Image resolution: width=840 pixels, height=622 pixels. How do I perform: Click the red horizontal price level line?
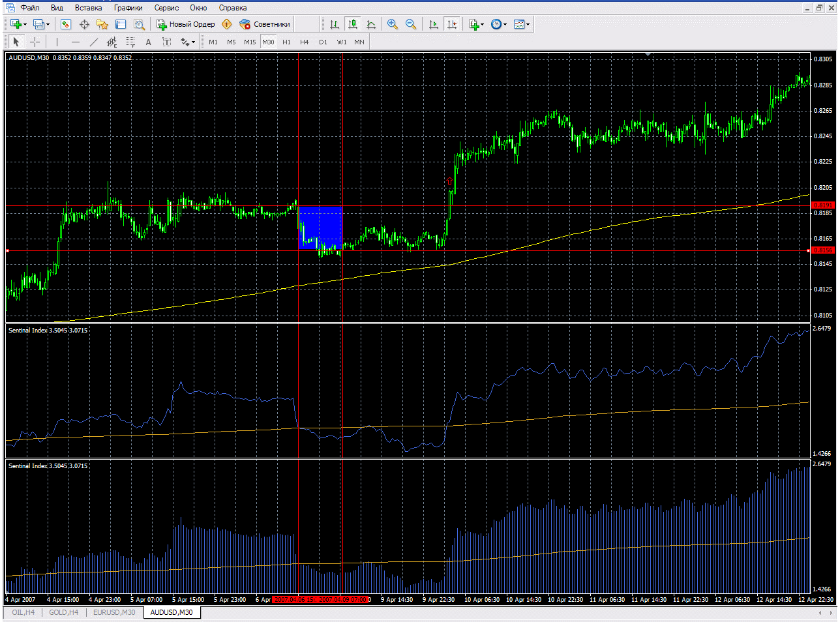click(x=196, y=250)
